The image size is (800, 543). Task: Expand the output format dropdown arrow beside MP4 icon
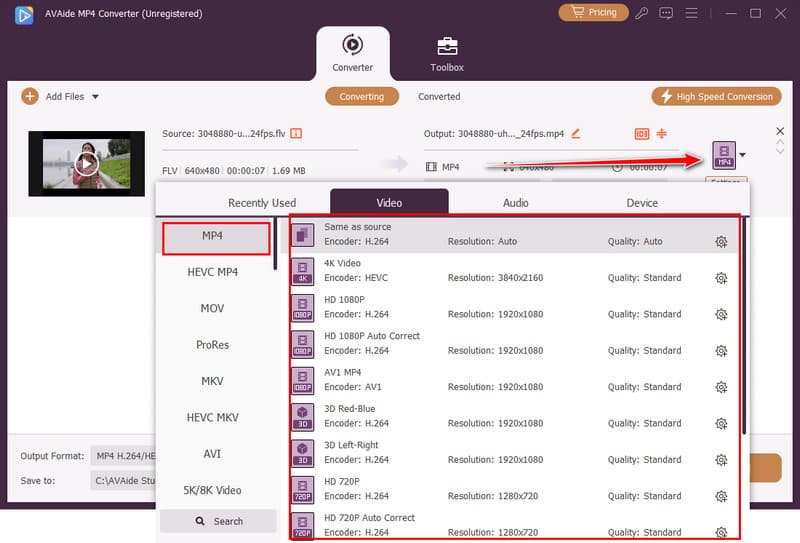(742, 155)
